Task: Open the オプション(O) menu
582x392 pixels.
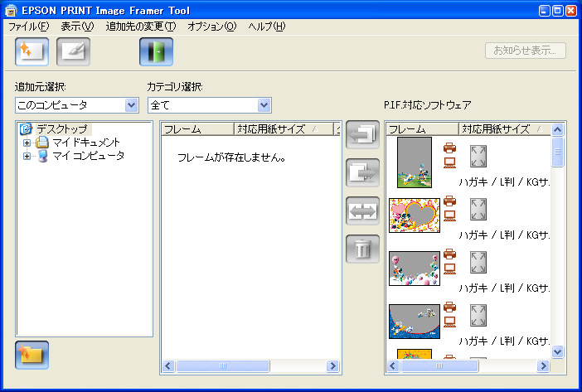Action: coord(211,27)
